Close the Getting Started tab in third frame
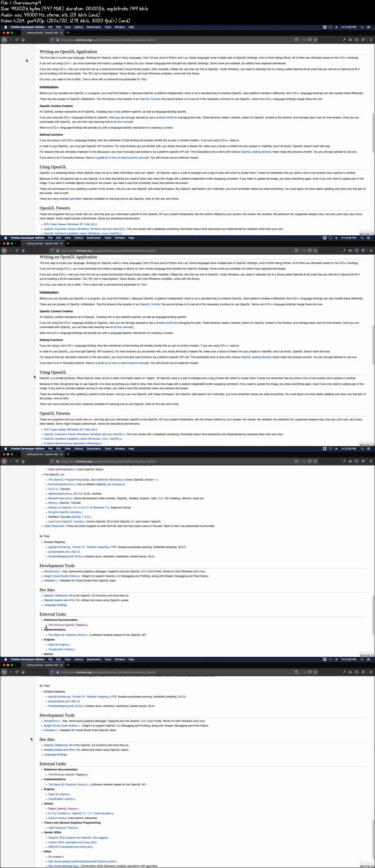The width and height of the screenshot is (375, 868). coord(61,454)
